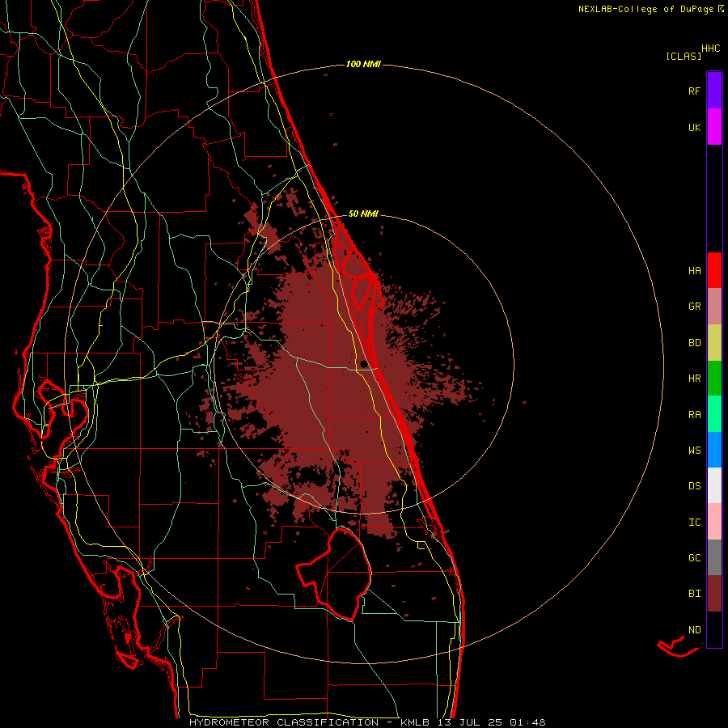Click the "ND" legend label

coord(695,630)
